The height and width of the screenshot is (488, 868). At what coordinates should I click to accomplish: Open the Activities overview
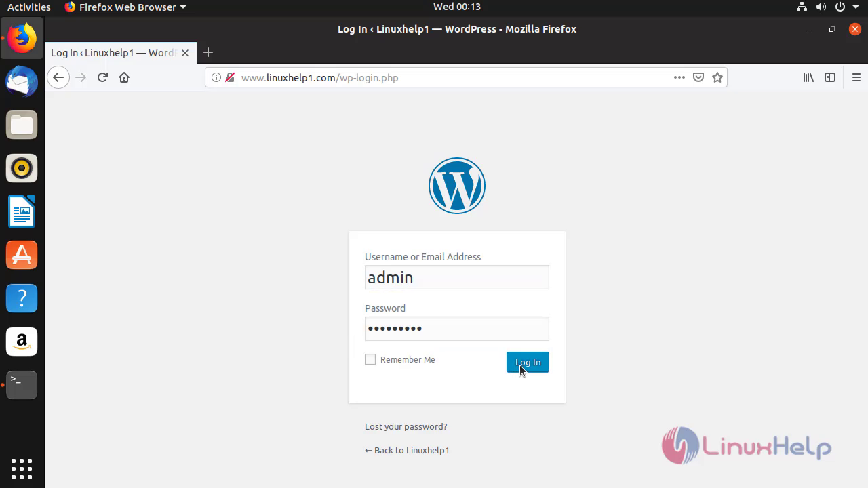pyautogui.click(x=29, y=7)
